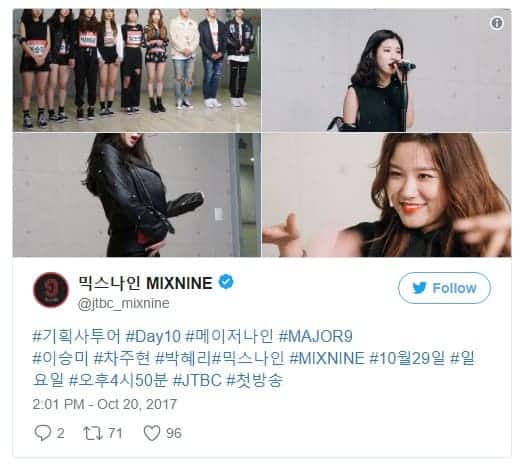Open the #MIXNINE hashtag link
The width and height of the screenshot is (523, 464).
(327, 358)
